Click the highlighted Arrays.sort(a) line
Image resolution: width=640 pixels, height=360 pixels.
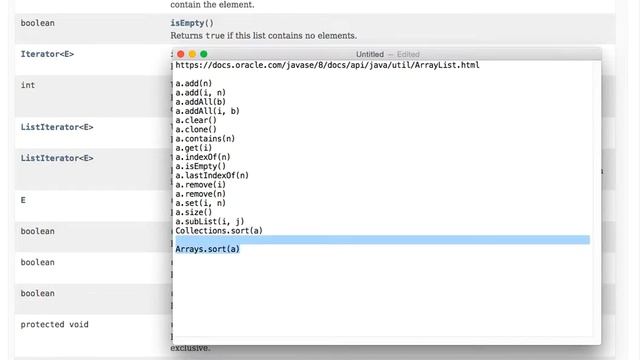(207, 249)
